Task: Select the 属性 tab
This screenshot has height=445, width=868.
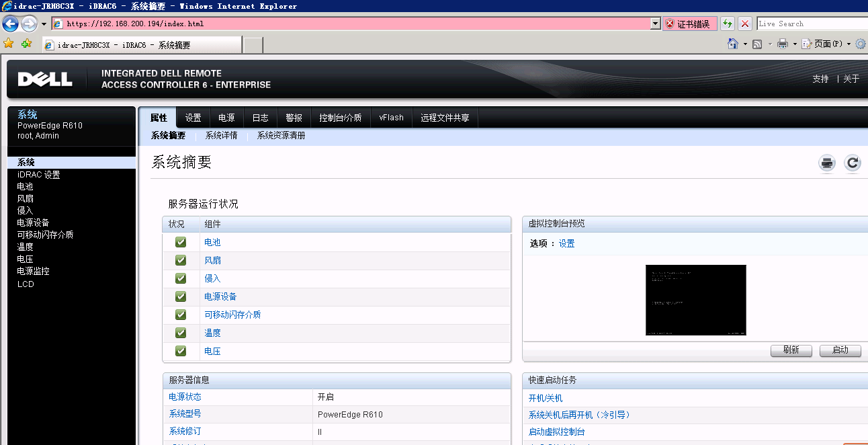Action: pos(159,118)
